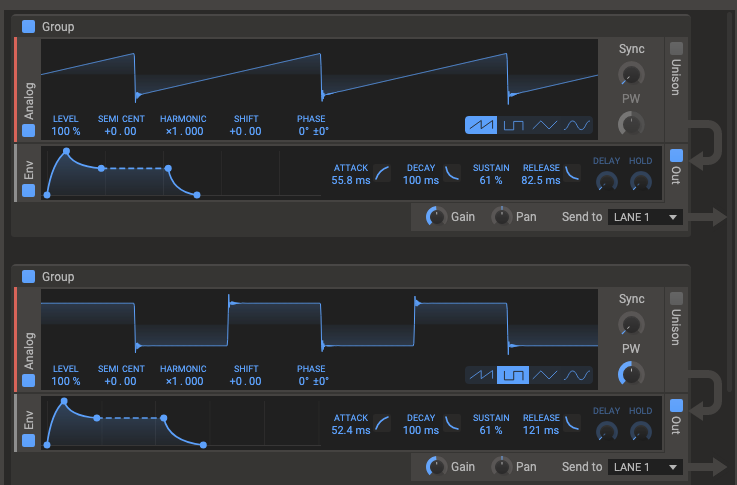The height and width of the screenshot is (485, 737).
Task: Toggle the first Out module switch
Action: click(x=676, y=155)
